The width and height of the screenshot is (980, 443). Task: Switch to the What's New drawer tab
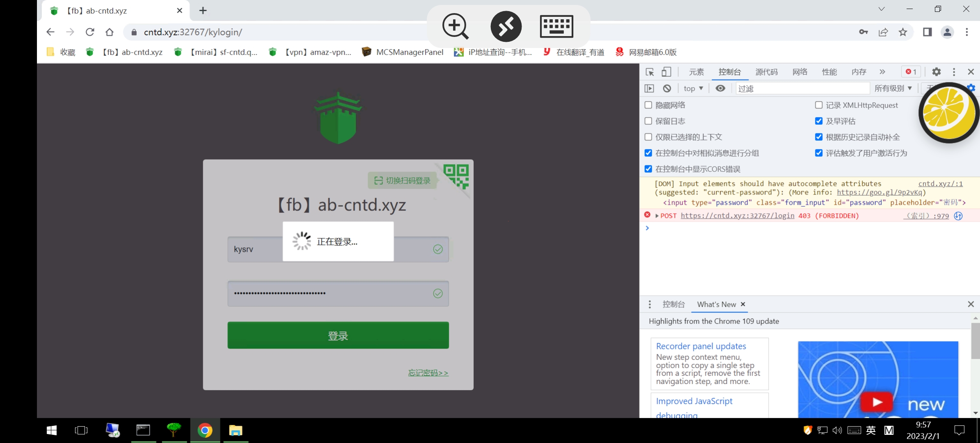(x=716, y=304)
